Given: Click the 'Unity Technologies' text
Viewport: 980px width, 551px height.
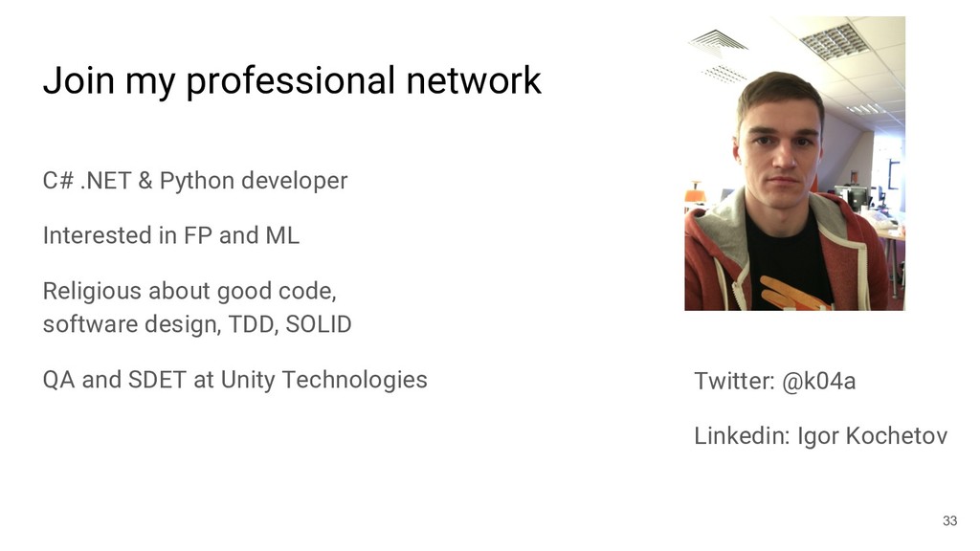Looking at the screenshot, I should pyautogui.click(x=323, y=381).
